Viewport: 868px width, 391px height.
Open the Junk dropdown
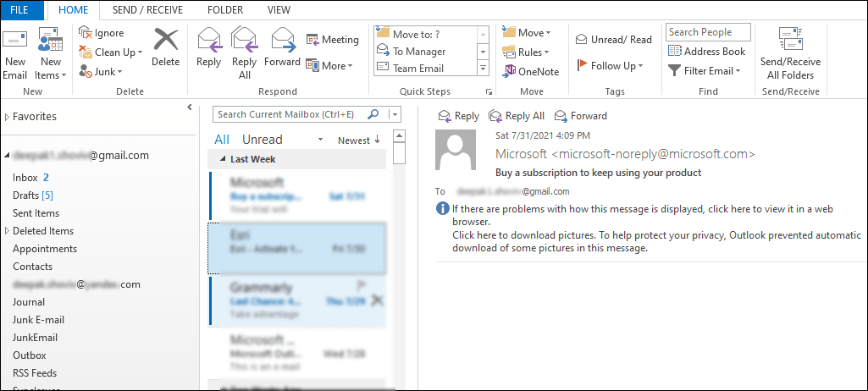100,71
